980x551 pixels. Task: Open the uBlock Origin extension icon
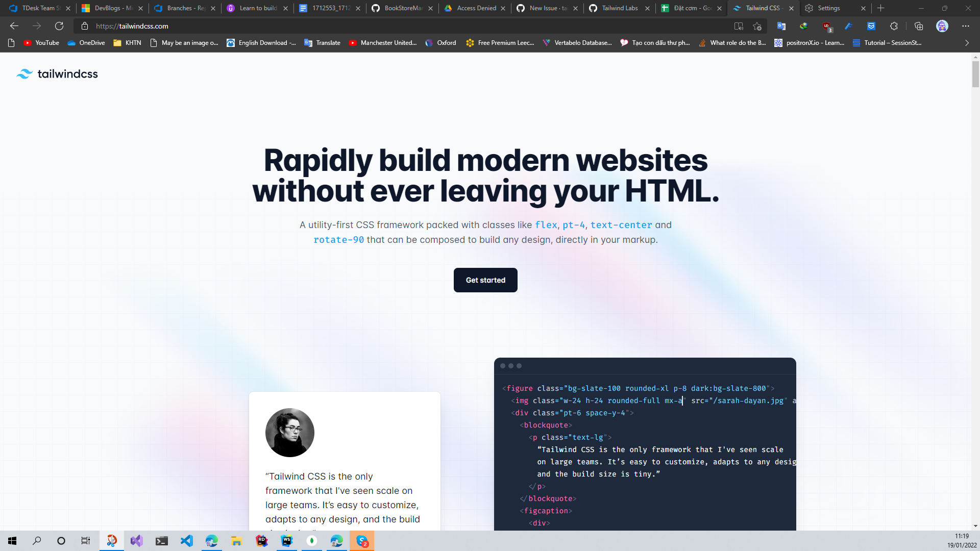[x=826, y=26]
